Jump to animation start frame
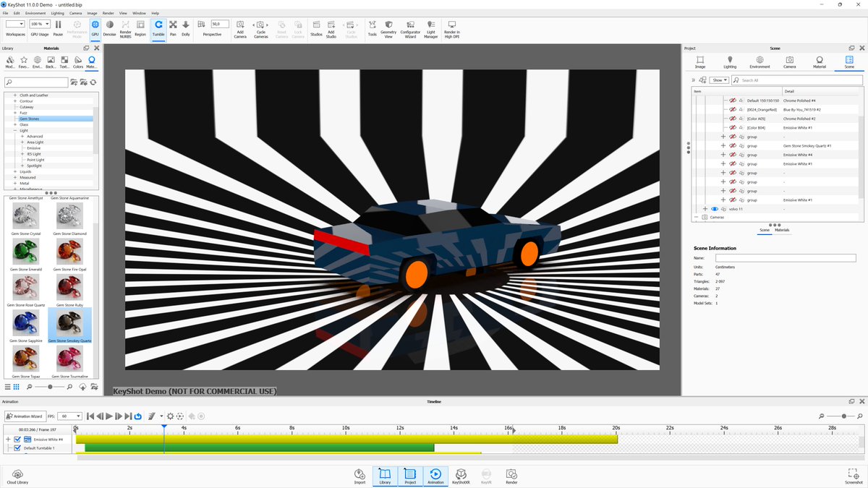 pos(90,416)
